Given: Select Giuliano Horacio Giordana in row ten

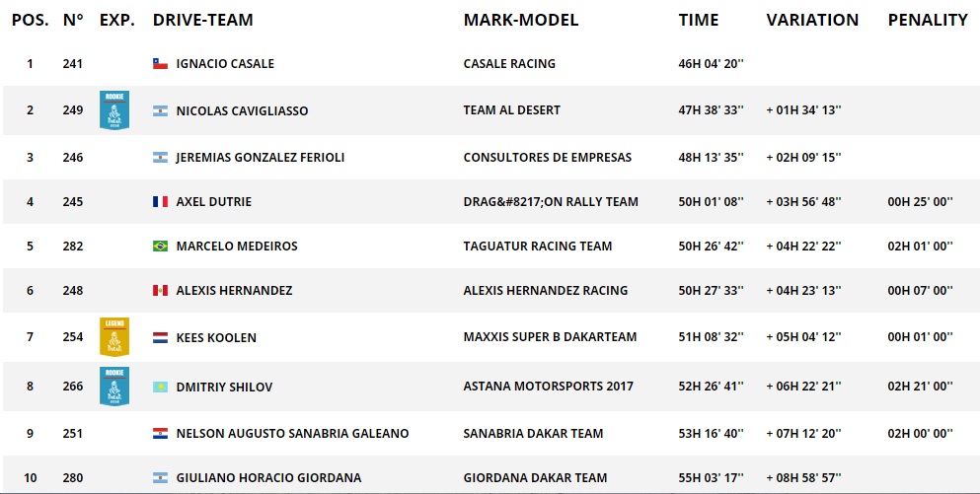Looking at the screenshot, I should (268, 478).
